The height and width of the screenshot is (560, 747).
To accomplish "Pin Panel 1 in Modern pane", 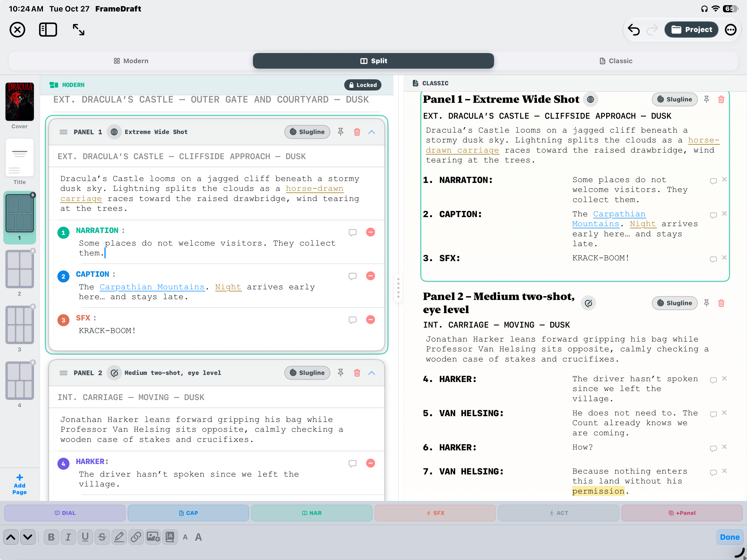I will click(x=340, y=132).
